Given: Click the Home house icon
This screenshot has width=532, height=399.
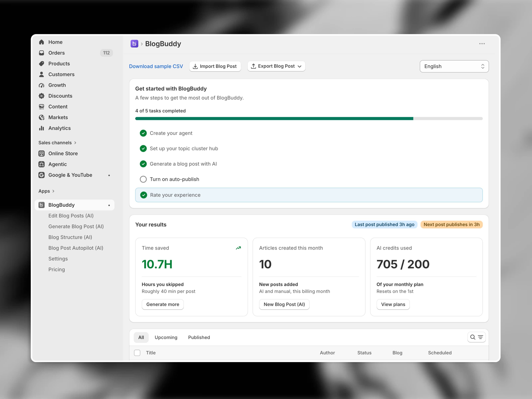Looking at the screenshot, I should coord(41,42).
